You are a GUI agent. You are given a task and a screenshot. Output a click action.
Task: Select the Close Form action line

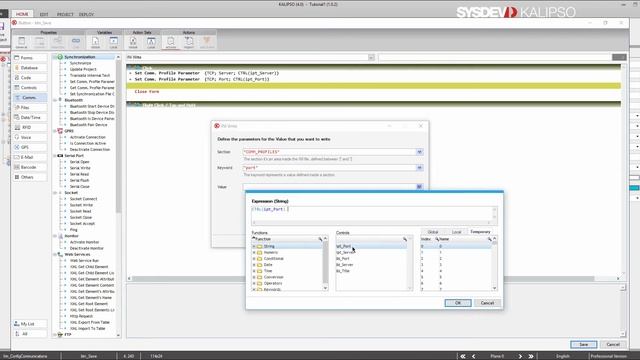(147, 91)
